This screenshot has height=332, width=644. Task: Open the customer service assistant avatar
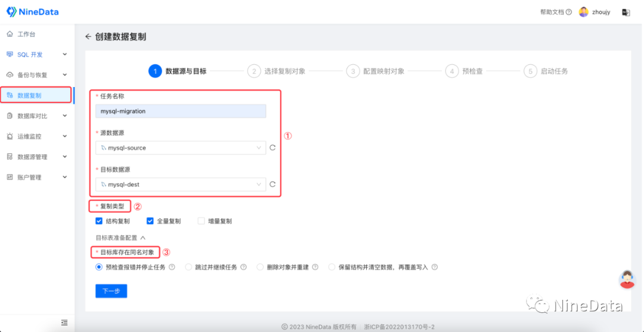pos(627,279)
